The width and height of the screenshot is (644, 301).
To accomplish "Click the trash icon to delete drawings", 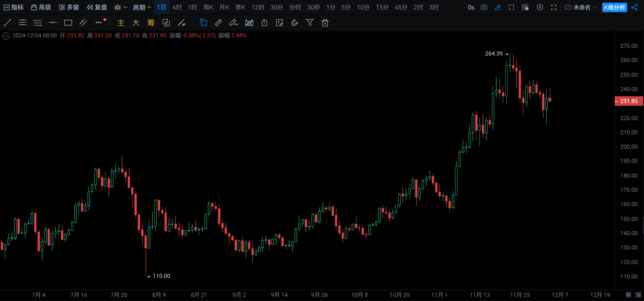I will coord(325,23).
